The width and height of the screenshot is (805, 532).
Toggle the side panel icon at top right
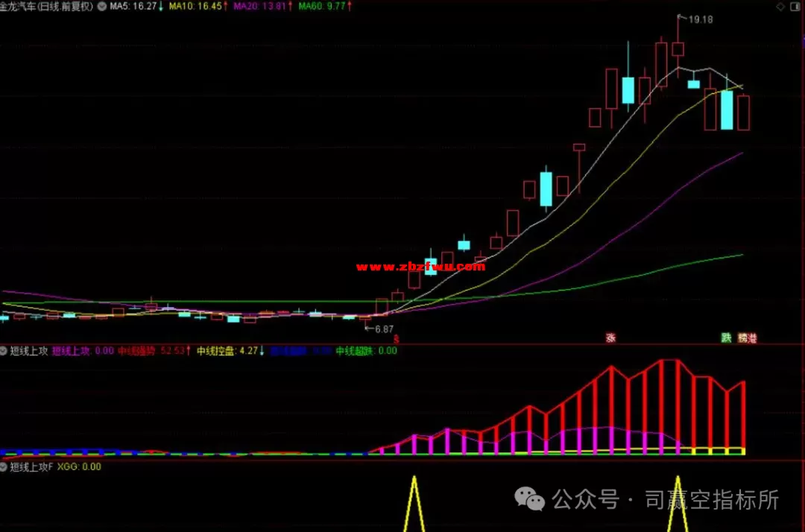click(795, 6)
